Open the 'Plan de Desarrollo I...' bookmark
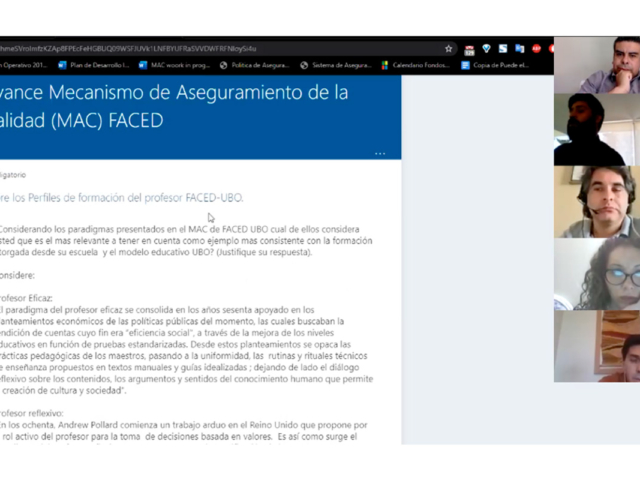 pos(94,65)
